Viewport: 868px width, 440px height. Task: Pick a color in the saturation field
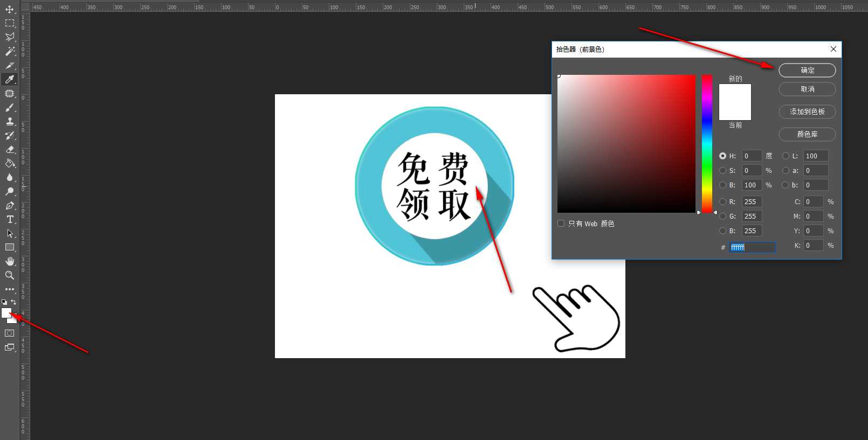[626, 144]
